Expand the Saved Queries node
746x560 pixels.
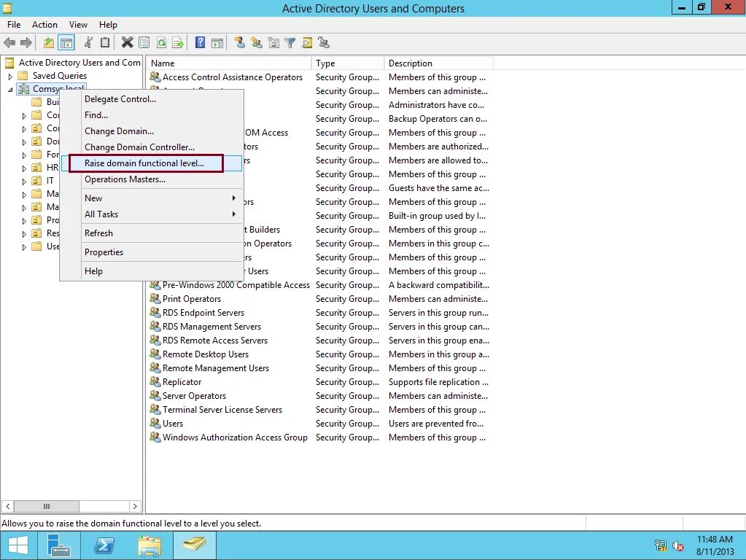click(10, 76)
